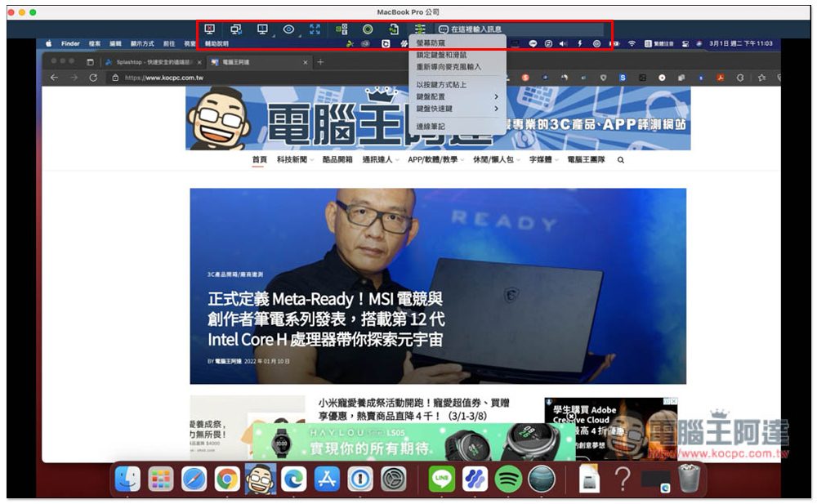Open the switch monitor toolbar icon
Viewport: 817px width, 504px height.
[x=236, y=29]
